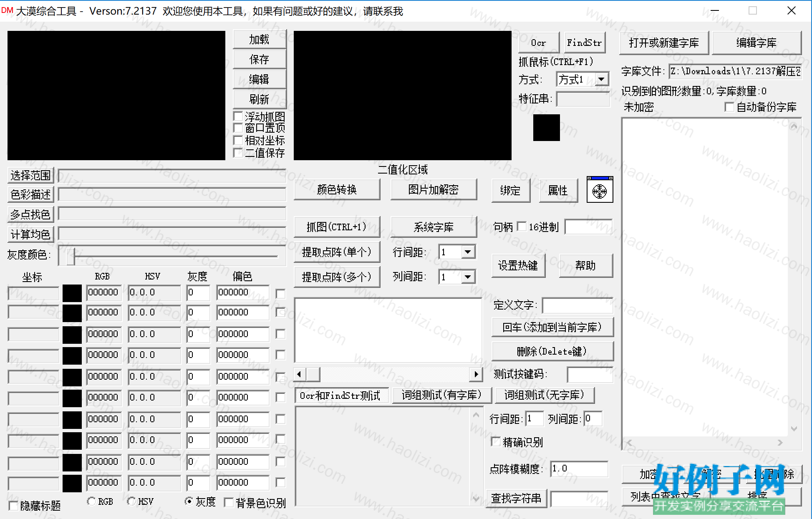Image resolution: width=812 pixels, height=519 pixels.
Task: Click the black captured-color preview square
Action: (547, 128)
